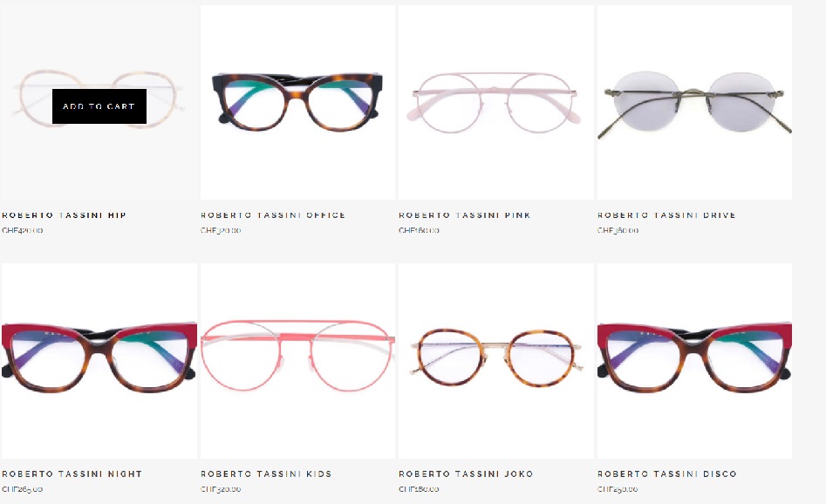Screen dimensions: 826x504
Task: Select the Roberto Tassini Office title link
Action: (273, 215)
